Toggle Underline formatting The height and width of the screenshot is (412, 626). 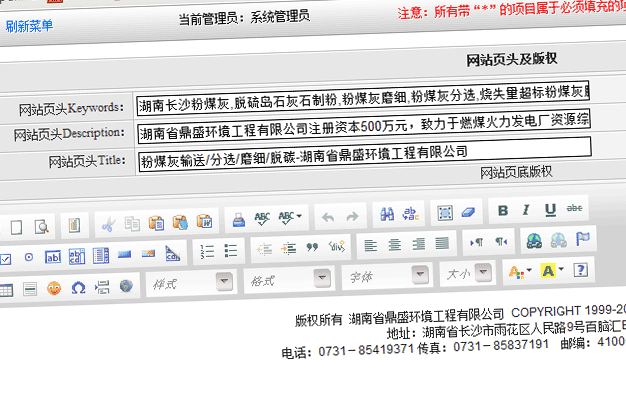pos(550,209)
